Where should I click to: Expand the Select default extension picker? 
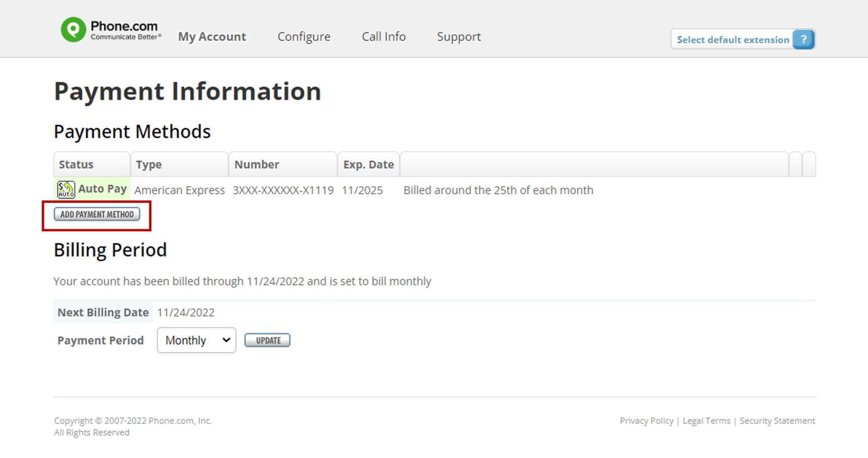pos(733,39)
